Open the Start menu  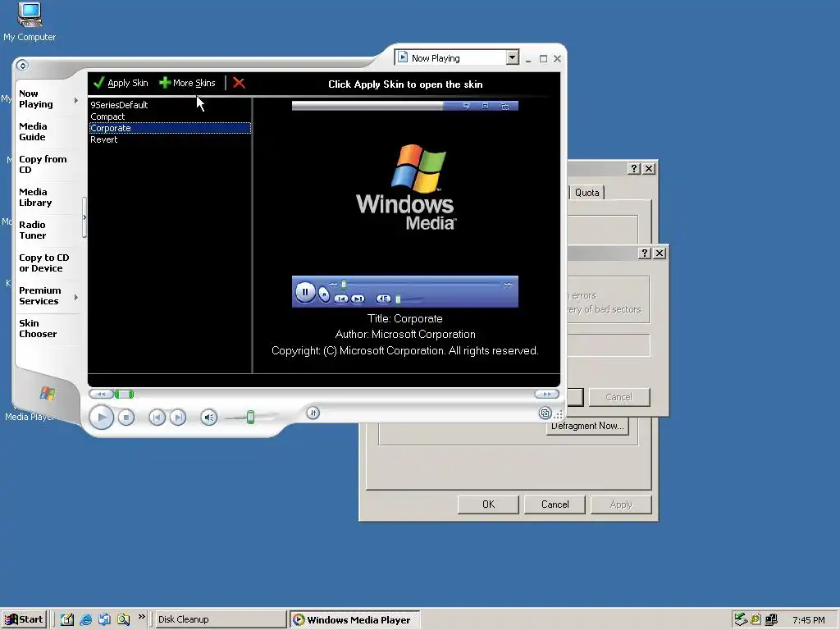(24, 619)
